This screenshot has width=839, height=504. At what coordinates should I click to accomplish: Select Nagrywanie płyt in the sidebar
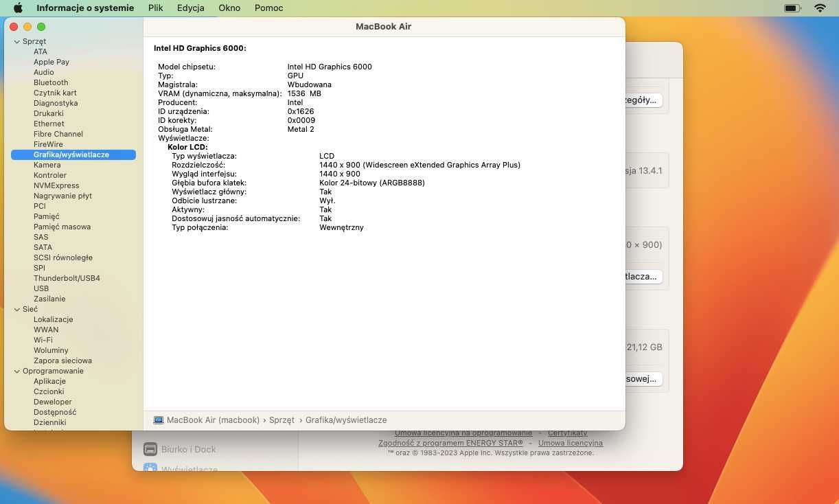tap(62, 196)
